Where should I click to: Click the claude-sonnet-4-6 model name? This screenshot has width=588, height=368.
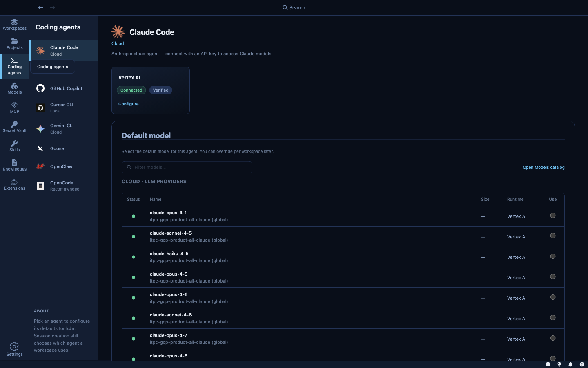(x=171, y=315)
